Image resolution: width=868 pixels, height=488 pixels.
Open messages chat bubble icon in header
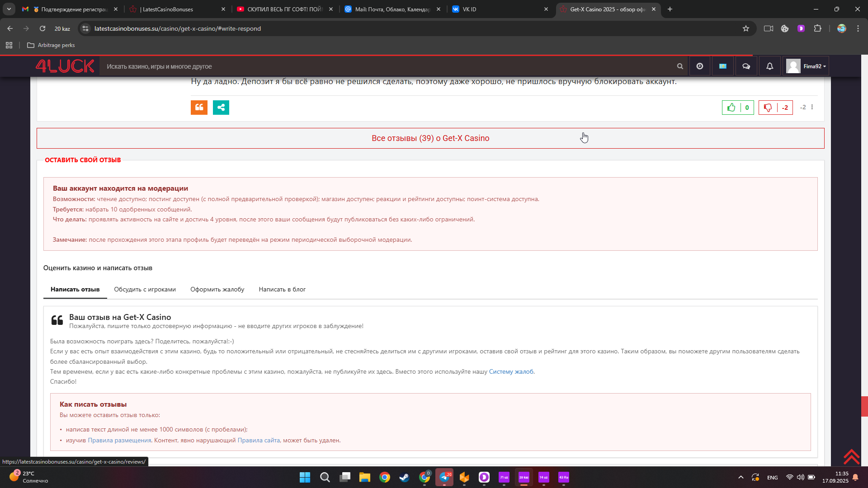click(746, 66)
